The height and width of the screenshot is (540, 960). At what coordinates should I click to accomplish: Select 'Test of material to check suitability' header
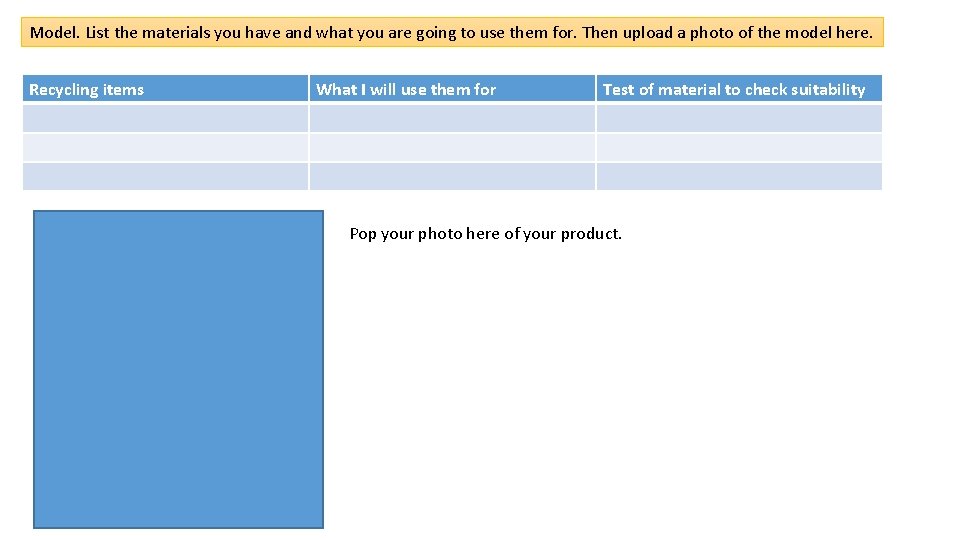coord(739,89)
